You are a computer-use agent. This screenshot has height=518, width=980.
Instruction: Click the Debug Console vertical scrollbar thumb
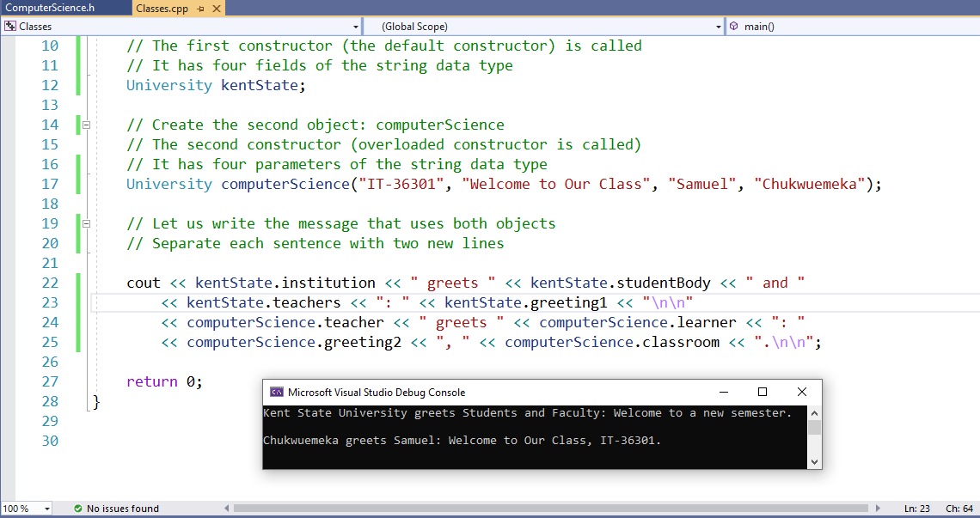(x=814, y=428)
